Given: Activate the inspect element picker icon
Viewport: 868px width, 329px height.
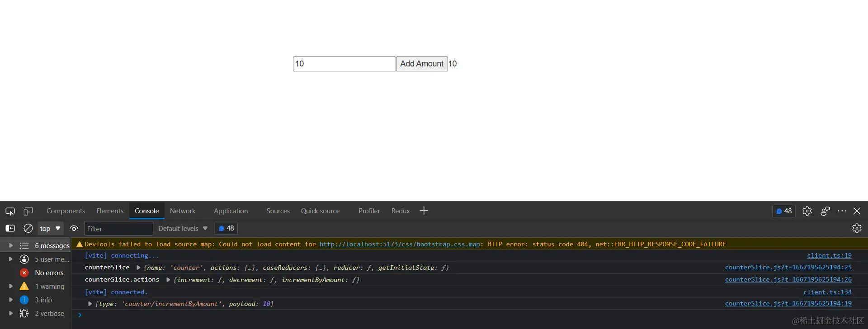Looking at the screenshot, I should click(x=10, y=211).
